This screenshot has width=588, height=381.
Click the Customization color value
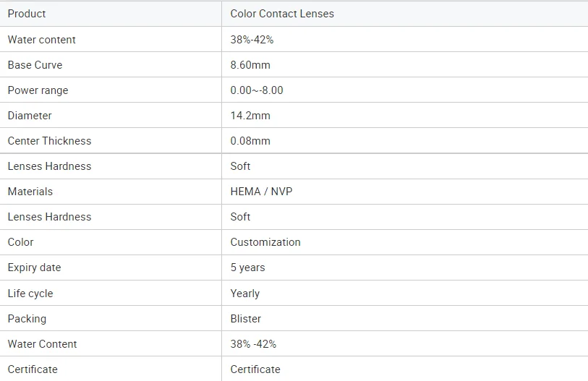click(265, 242)
